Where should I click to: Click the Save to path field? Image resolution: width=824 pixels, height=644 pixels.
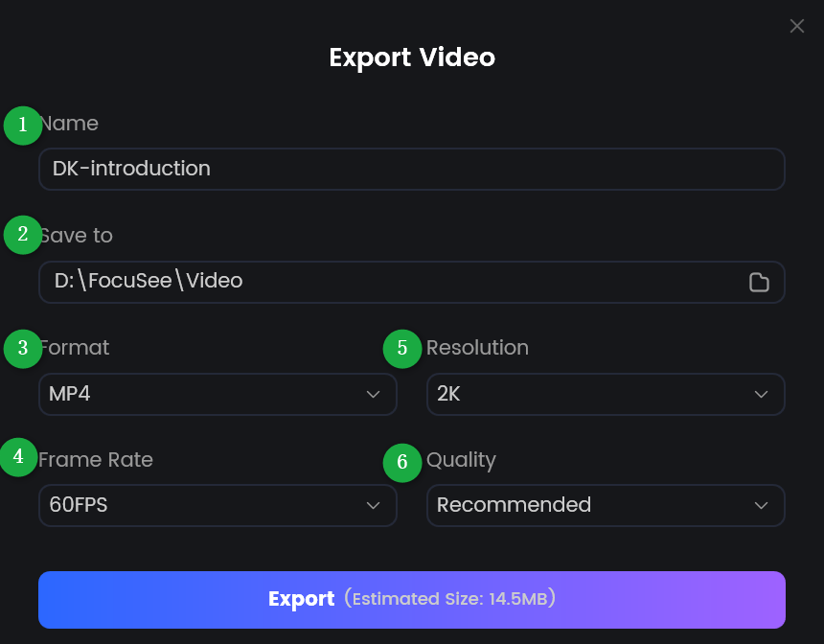click(x=383, y=282)
